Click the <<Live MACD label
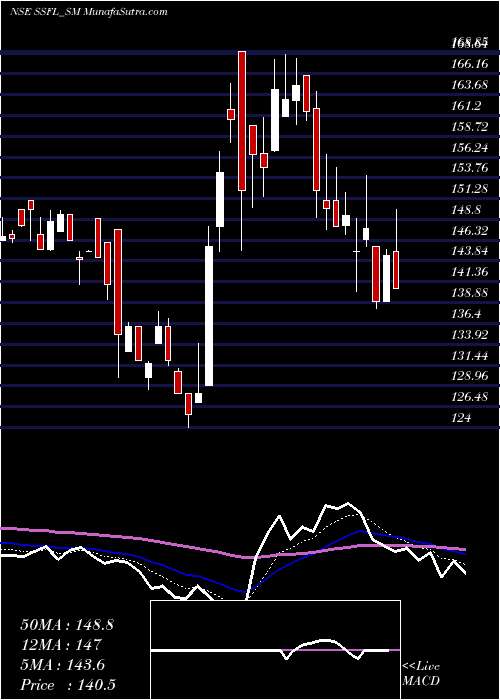500x700 pixels. click(421, 674)
